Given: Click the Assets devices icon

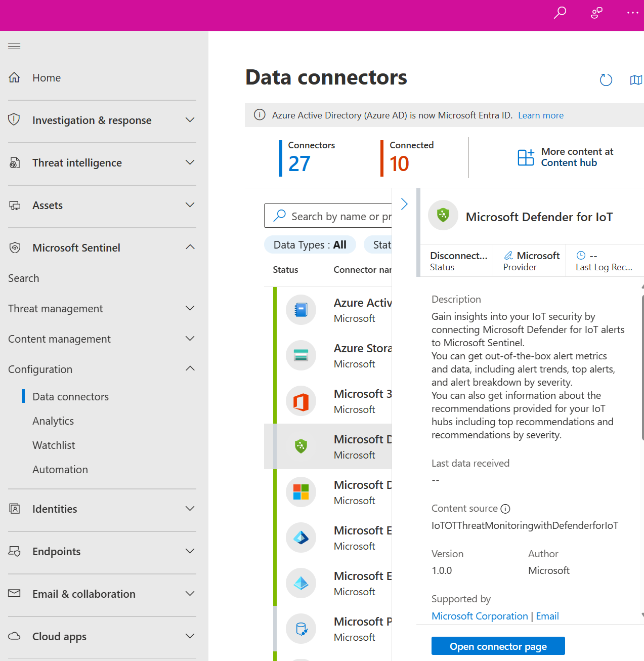Looking at the screenshot, I should 15,205.
